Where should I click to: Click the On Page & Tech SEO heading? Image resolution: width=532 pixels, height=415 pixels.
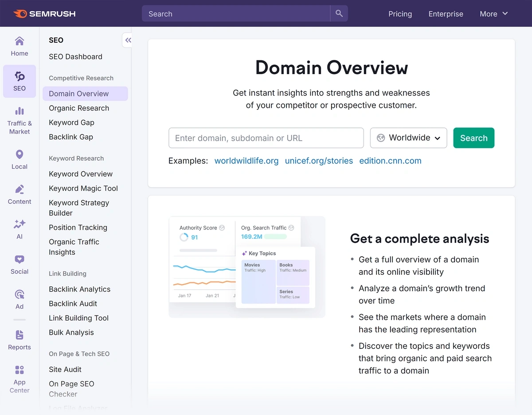coord(79,354)
